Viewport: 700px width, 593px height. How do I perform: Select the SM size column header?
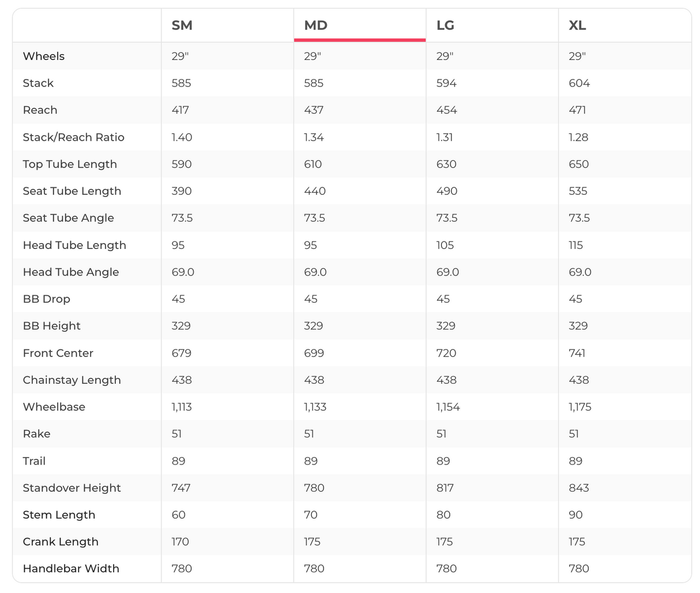point(182,25)
